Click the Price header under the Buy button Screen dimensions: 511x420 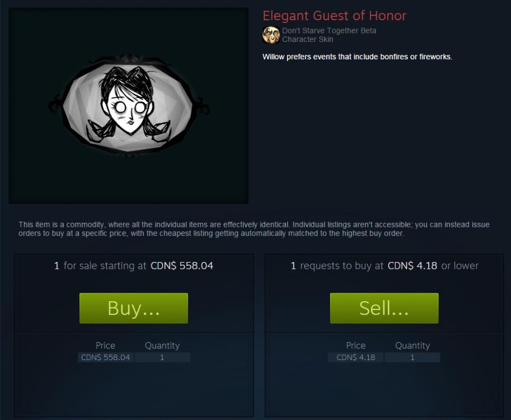tap(105, 346)
